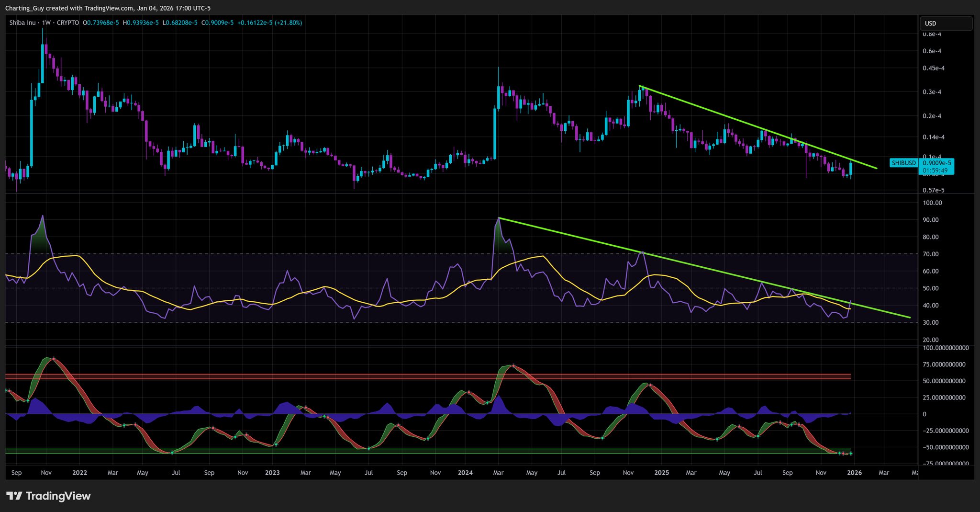980x512 pixels.
Task: Click the 2026 label on the time axis
Action: 855,472
